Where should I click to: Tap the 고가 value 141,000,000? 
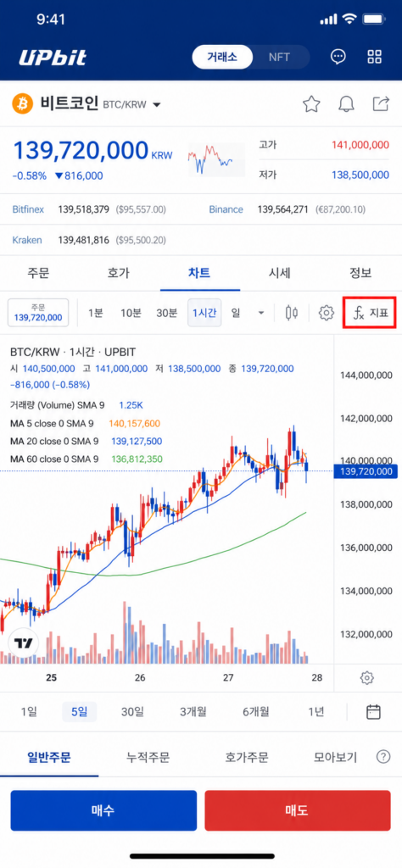click(x=360, y=145)
